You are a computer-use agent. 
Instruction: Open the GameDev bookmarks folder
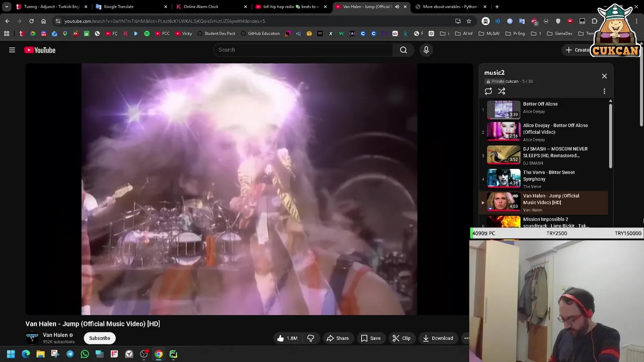[559, 34]
